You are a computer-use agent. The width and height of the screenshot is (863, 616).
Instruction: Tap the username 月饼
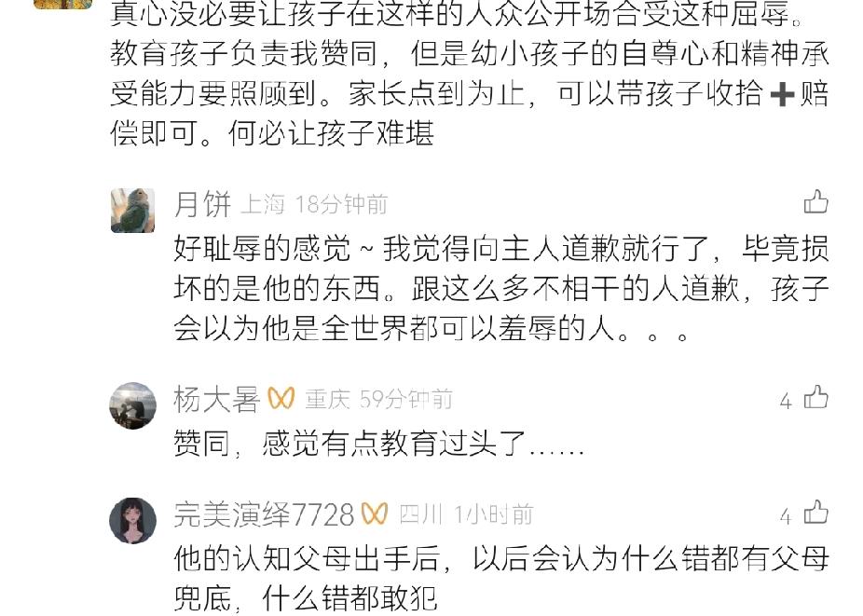tap(202, 204)
